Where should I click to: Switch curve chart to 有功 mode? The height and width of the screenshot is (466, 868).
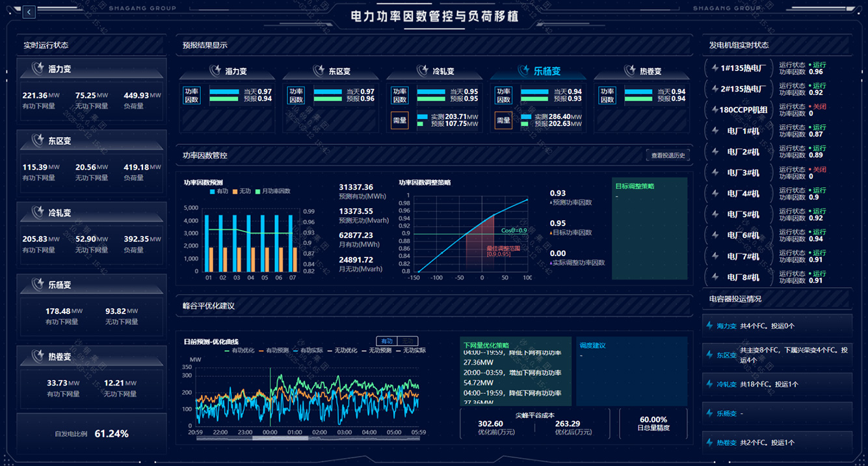pos(387,341)
